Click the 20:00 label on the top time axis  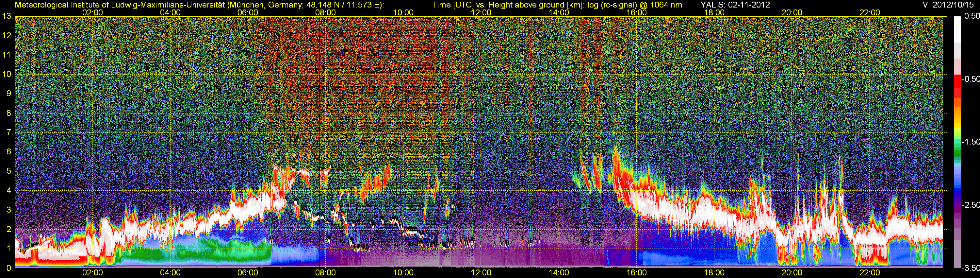792,12
